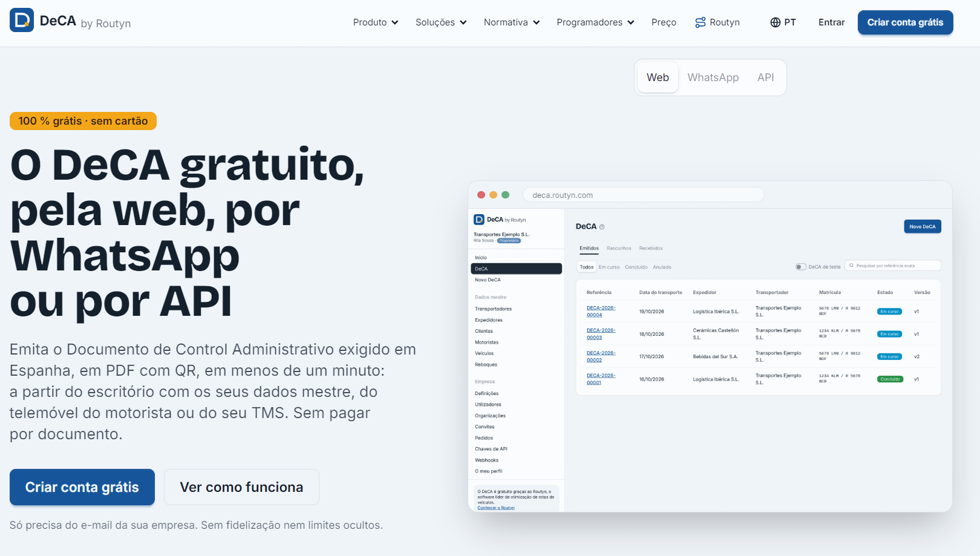The width and height of the screenshot is (980, 556).
Task: Expand the Programadores menu chevron
Action: (x=631, y=22)
